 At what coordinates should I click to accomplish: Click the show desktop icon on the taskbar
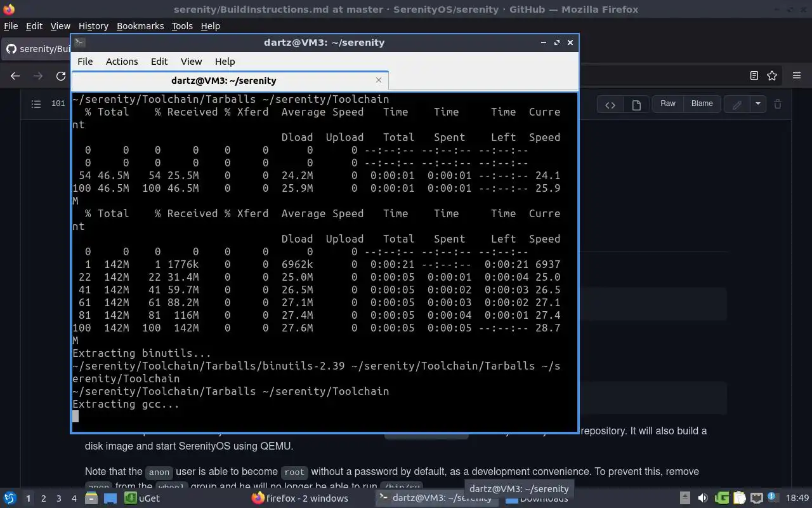pyautogui.click(x=110, y=498)
